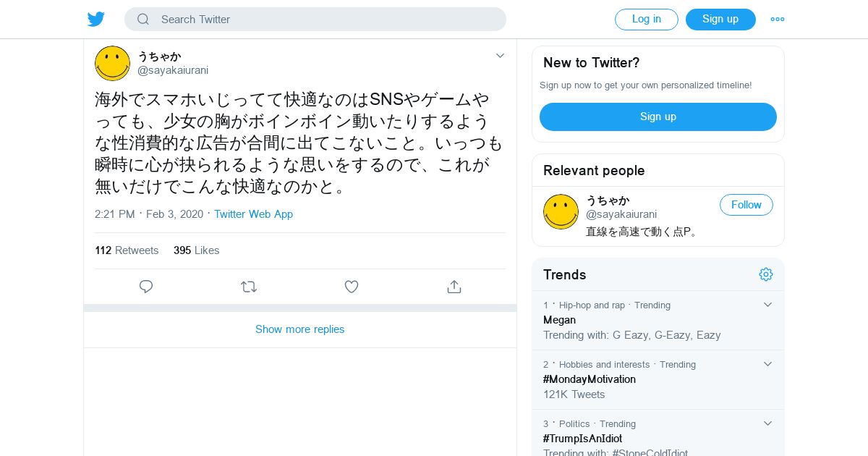This screenshot has width=868, height=456.
Task: Expand options for Megan trend
Action: [768, 305]
